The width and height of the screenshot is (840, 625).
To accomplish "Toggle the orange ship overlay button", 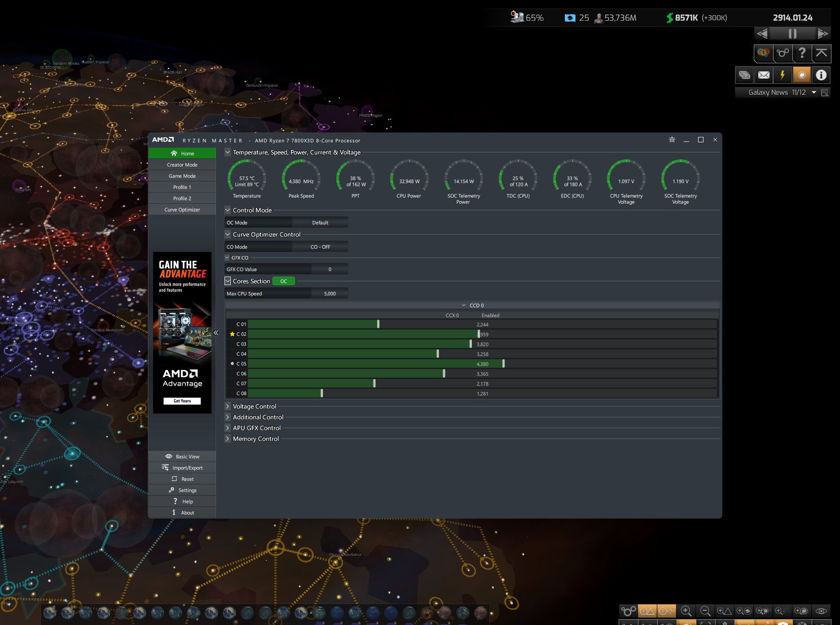I will point(647,611).
